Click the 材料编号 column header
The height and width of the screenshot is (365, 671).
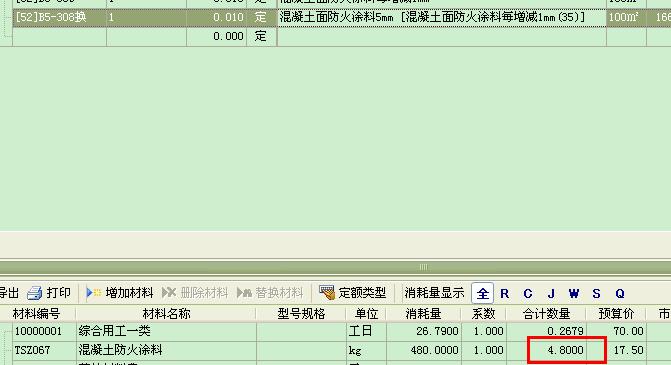[x=37, y=314]
